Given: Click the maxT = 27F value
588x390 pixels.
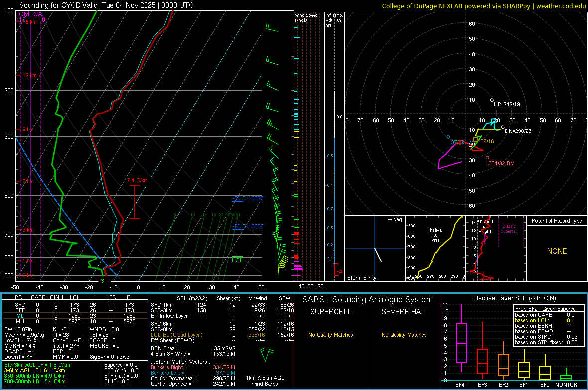Looking at the screenshot, I should (67, 346).
